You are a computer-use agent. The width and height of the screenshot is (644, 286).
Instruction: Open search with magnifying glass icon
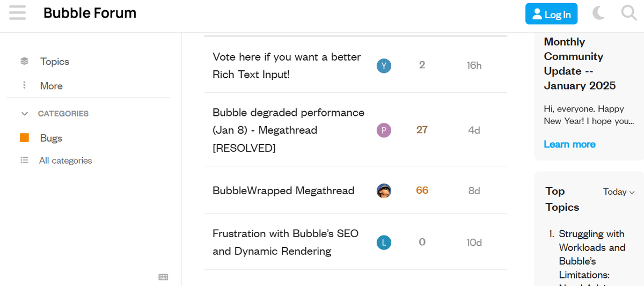[628, 13]
